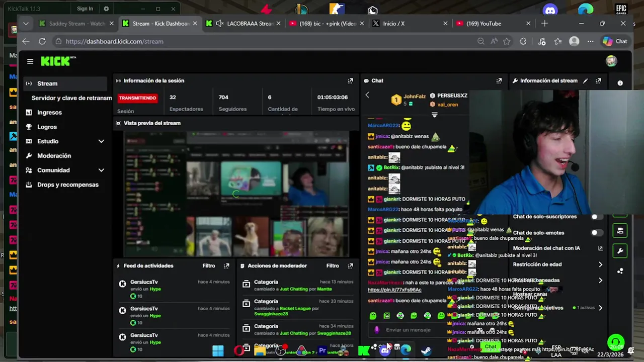Pop out the Acciones de moderador panel

(x=350, y=265)
